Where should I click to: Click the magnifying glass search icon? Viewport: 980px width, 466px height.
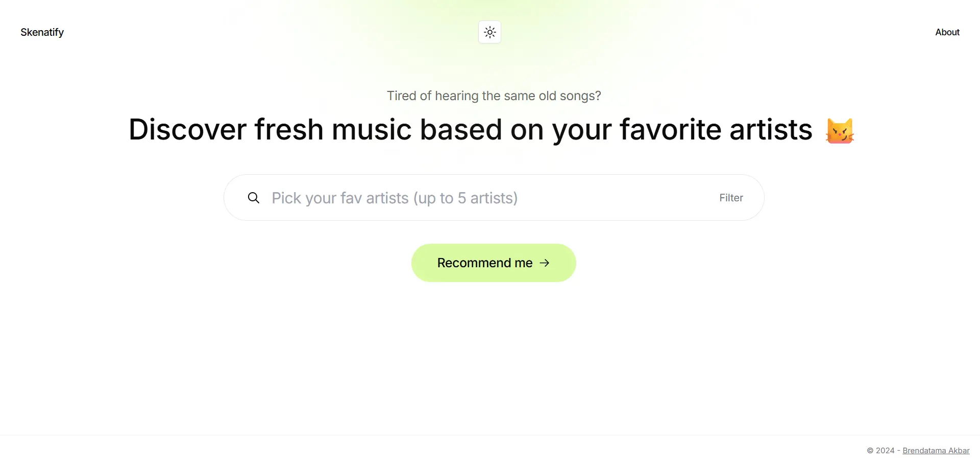[x=254, y=198]
